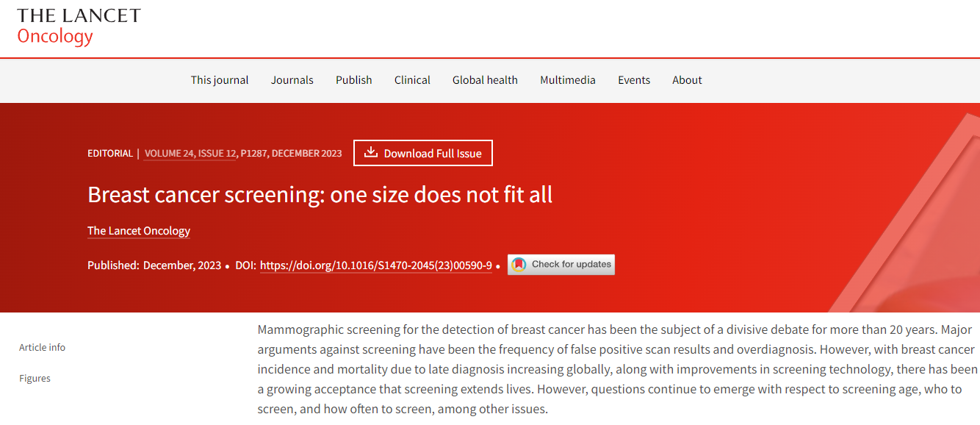Jump to Article info section
This screenshot has height=425, width=980.
point(42,347)
